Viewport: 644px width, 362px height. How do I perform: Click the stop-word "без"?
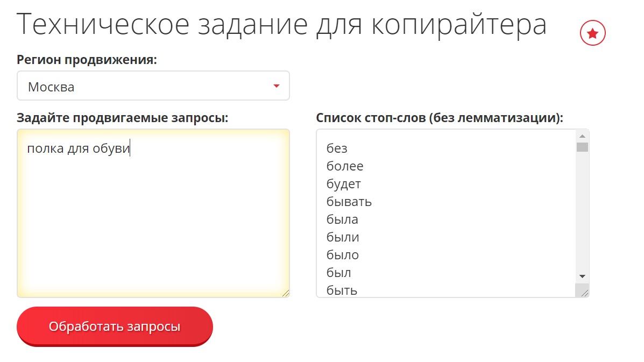click(x=337, y=148)
